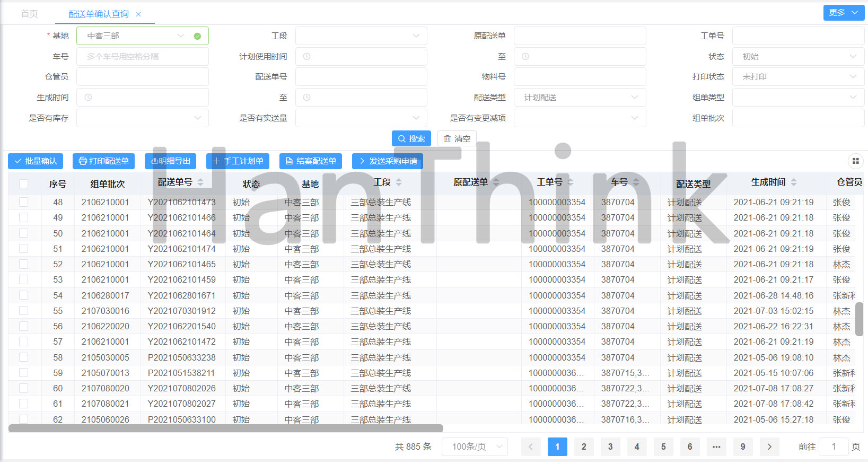Sort by the 配送单号 column arrows
868x464 pixels.
[x=200, y=182]
